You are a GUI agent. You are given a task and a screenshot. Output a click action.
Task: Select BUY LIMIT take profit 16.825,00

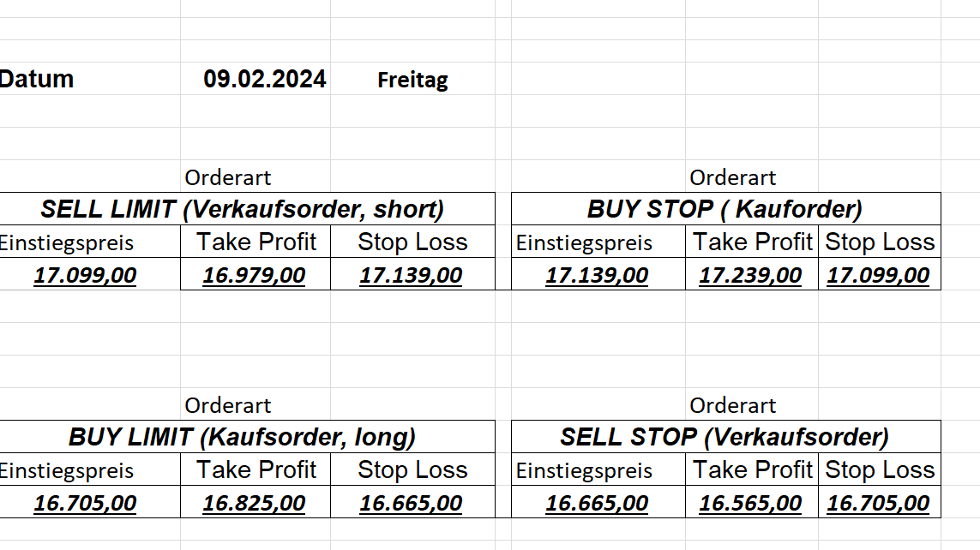(254, 504)
